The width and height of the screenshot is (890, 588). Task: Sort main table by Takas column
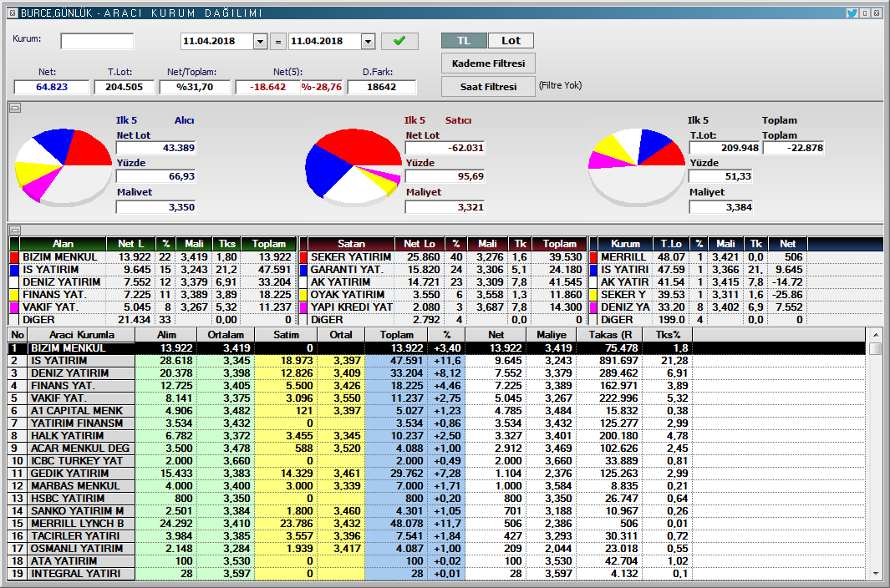(610, 335)
